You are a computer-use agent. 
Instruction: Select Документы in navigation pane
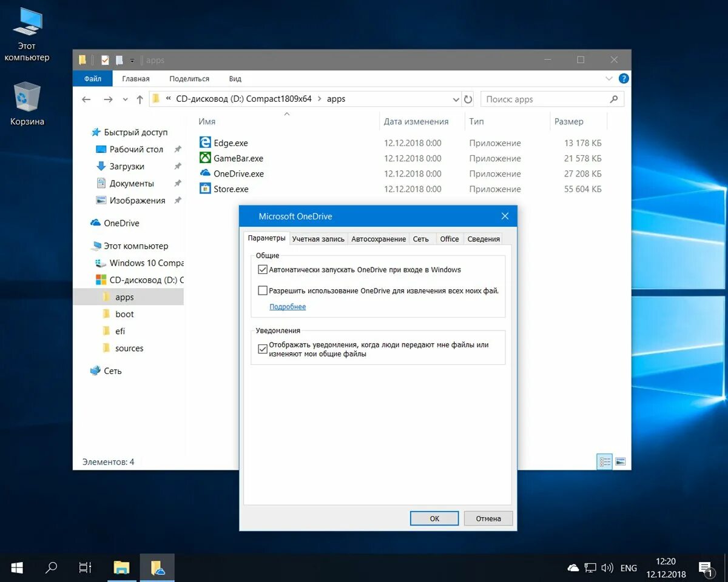(132, 183)
